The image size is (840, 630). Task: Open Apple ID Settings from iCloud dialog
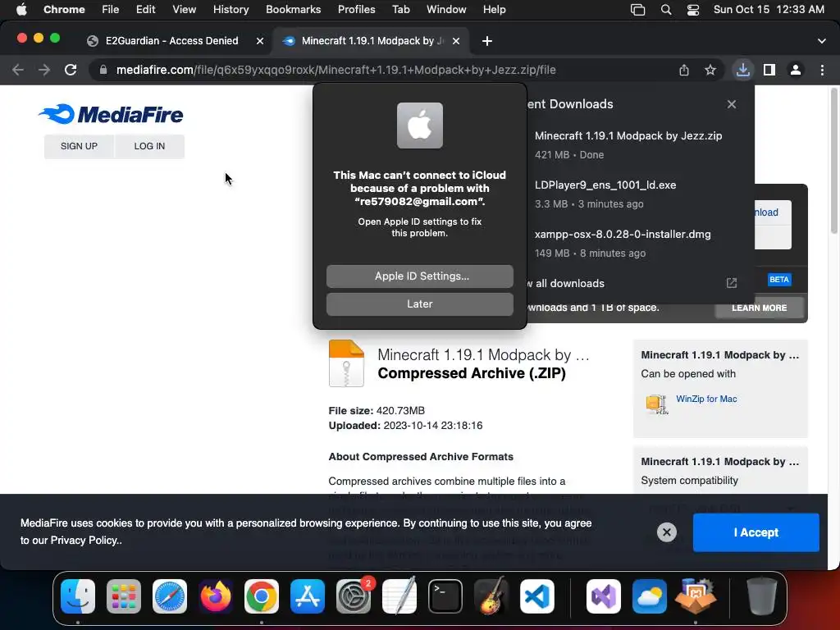point(419,276)
